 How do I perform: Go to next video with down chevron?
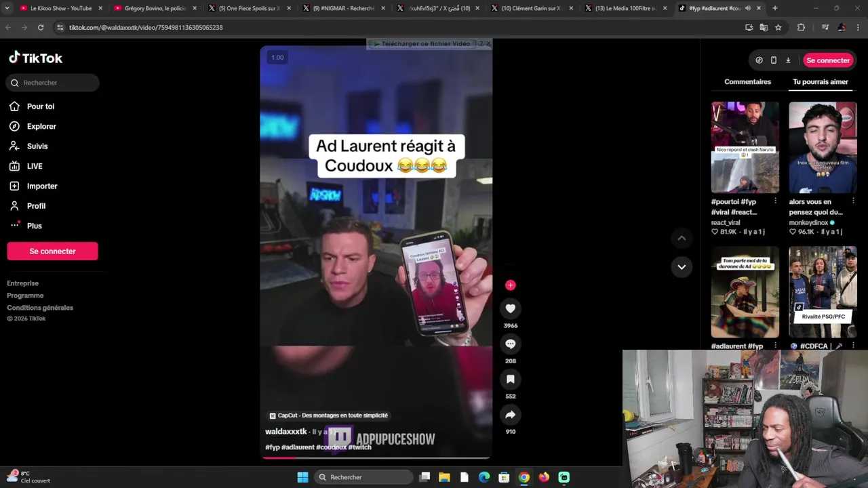click(682, 267)
